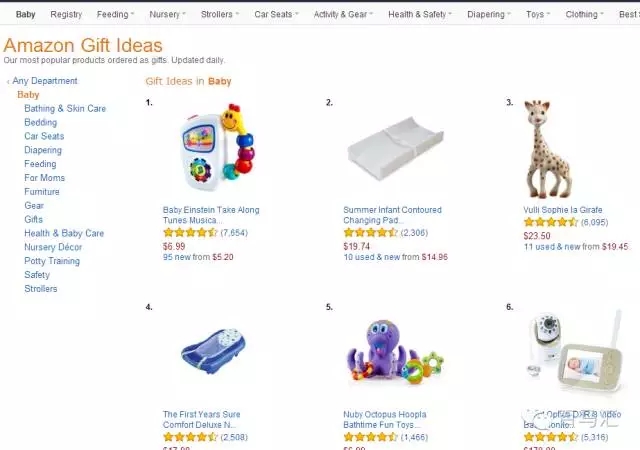640x450 pixels.
Task: Expand the Feeding dropdown in top navigation
Action: (116, 15)
